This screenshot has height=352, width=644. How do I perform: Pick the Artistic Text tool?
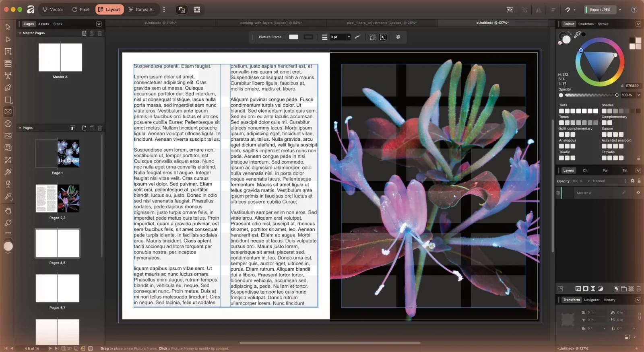(x=8, y=75)
